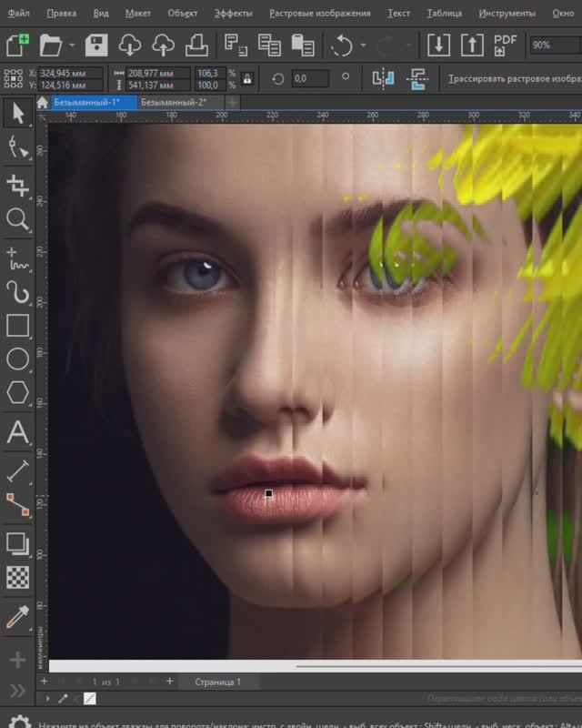The height and width of the screenshot is (728, 582).
Task: Open the Undo history dropdown arrow
Action: point(363,45)
